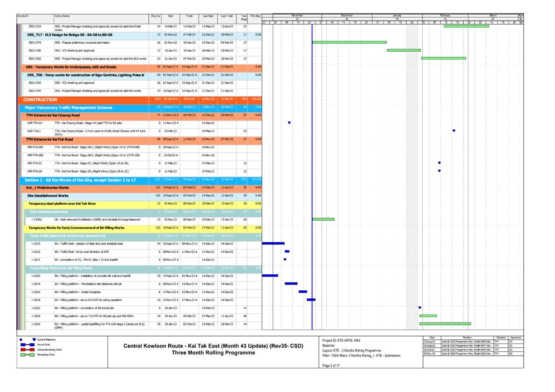Select the milestone marker for KFR-TTA-2C
This screenshot has width=555, height=392.
point(439,162)
